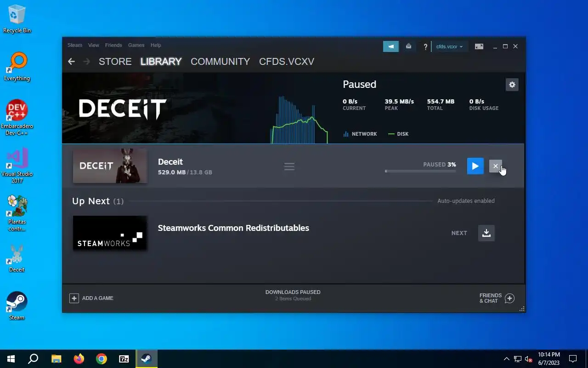Open the cfds.vcxv account dropdown
This screenshot has height=368, width=588.
tap(449, 46)
